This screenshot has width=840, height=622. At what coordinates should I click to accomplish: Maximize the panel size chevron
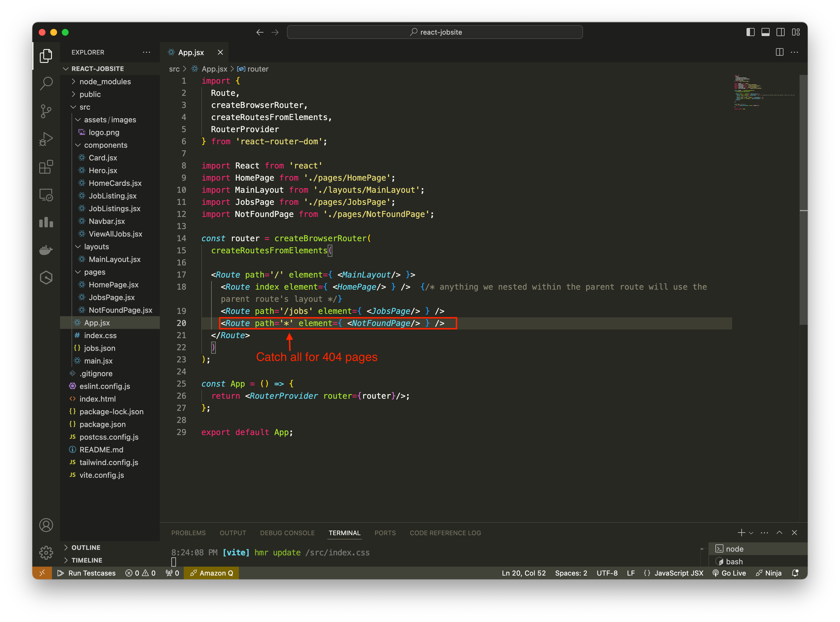click(779, 533)
